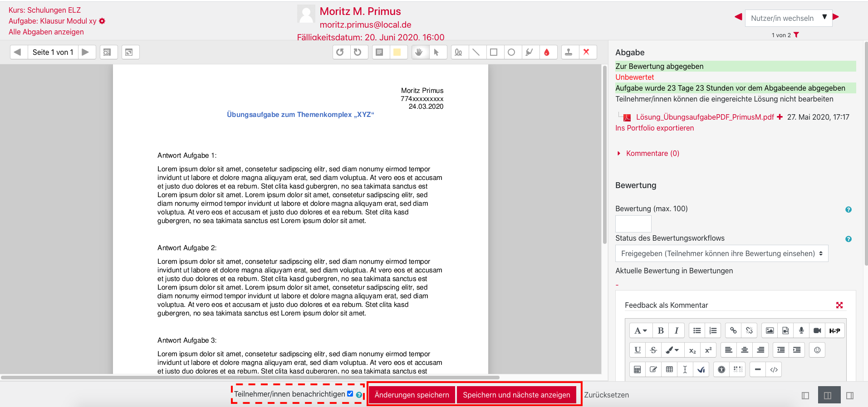This screenshot has height=407, width=868.
Task: Toggle HTML source code view
Action: coord(774,369)
